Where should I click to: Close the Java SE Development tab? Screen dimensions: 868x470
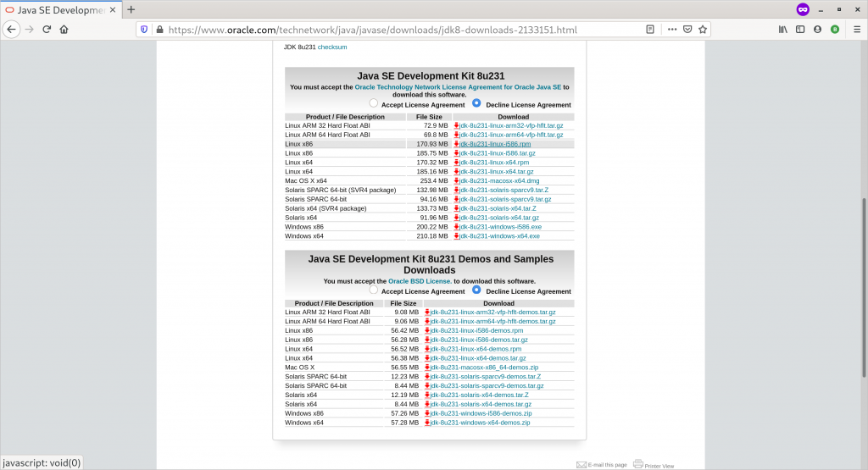pyautogui.click(x=113, y=9)
